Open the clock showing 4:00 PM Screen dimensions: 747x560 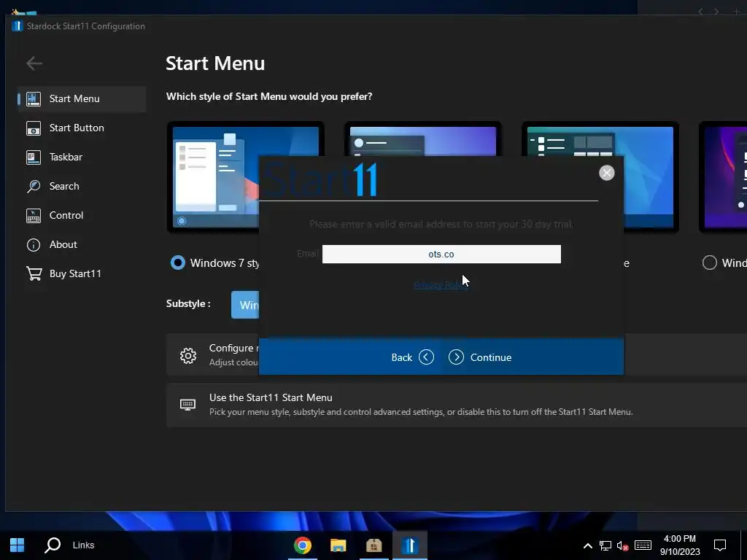680,545
